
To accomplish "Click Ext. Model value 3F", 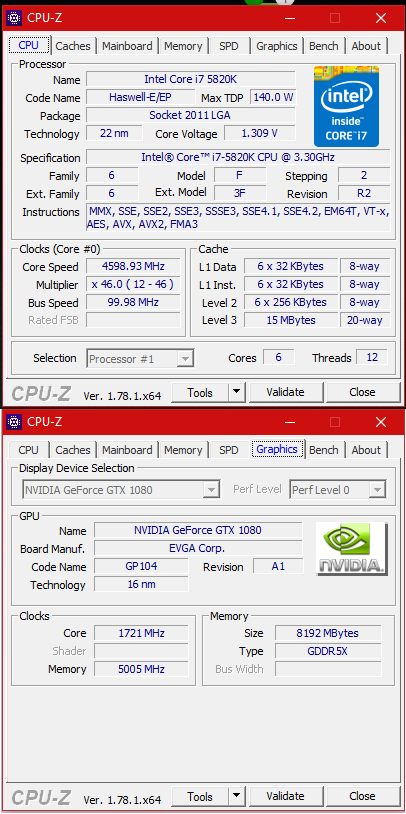I will 240,193.
